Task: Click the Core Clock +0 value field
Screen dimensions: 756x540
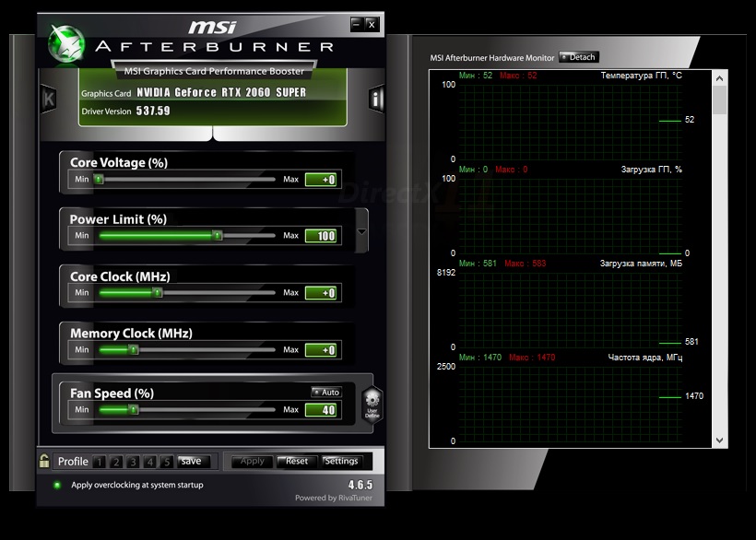Action: 321,293
